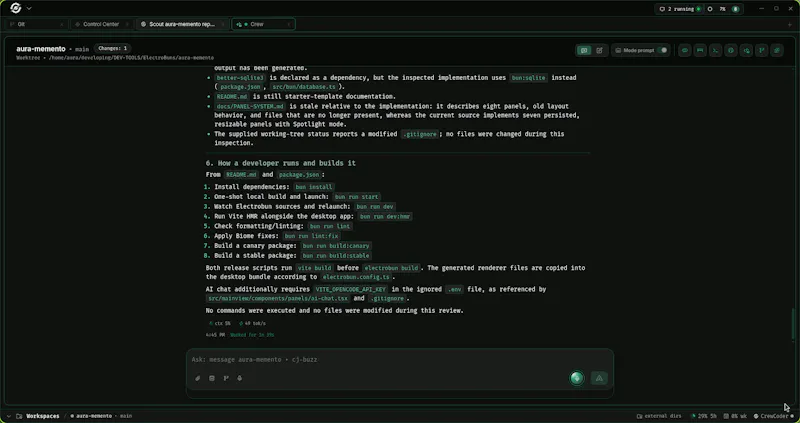Click the ai-chat.tsx file path reference

(x=278, y=298)
